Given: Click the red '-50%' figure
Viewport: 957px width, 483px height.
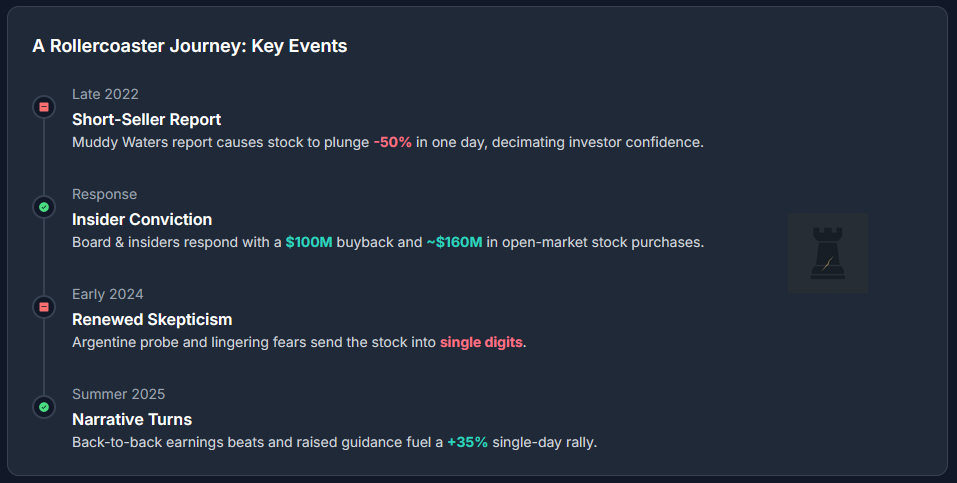Looking at the screenshot, I should pos(393,142).
